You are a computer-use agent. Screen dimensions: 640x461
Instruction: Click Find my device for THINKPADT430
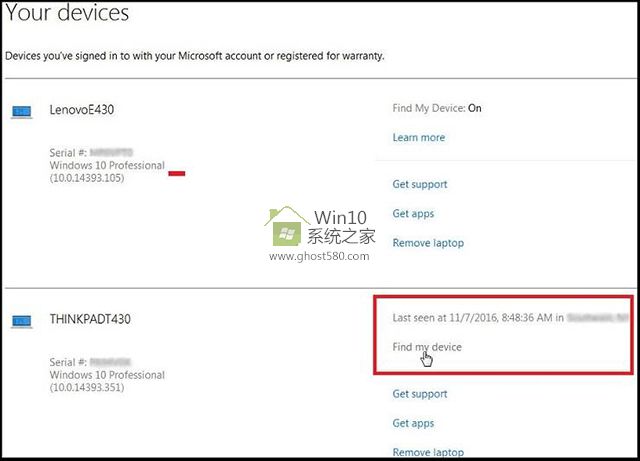pyautogui.click(x=427, y=347)
